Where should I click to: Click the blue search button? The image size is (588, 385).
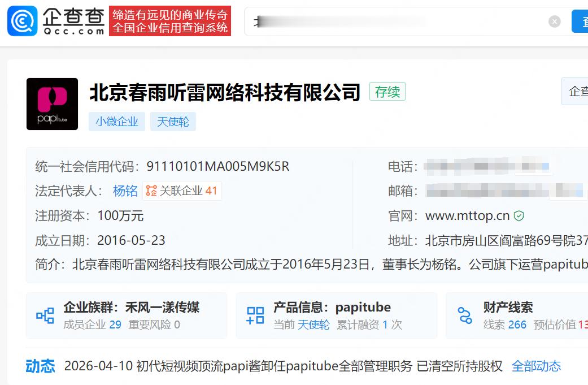click(x=580, y=21)
